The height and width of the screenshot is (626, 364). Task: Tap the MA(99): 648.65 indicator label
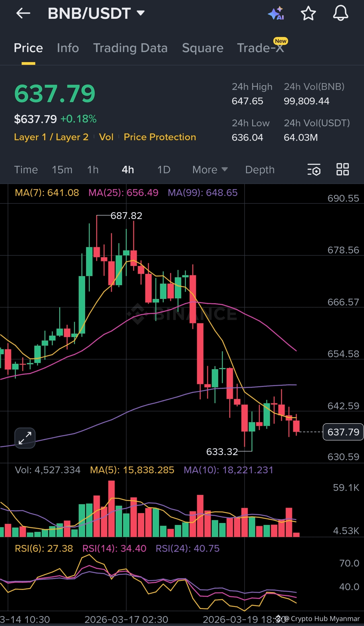click(202, 193)
